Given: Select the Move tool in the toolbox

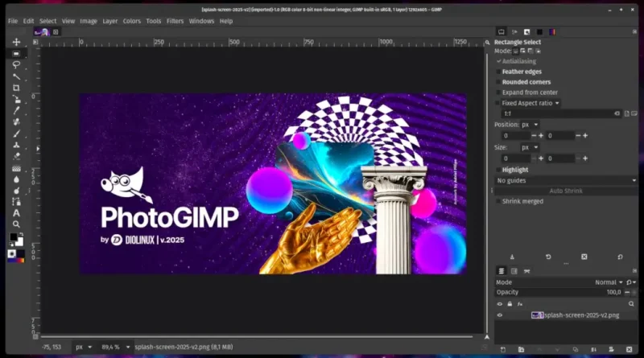Looking at the screenshot, I should click(16, 42).
